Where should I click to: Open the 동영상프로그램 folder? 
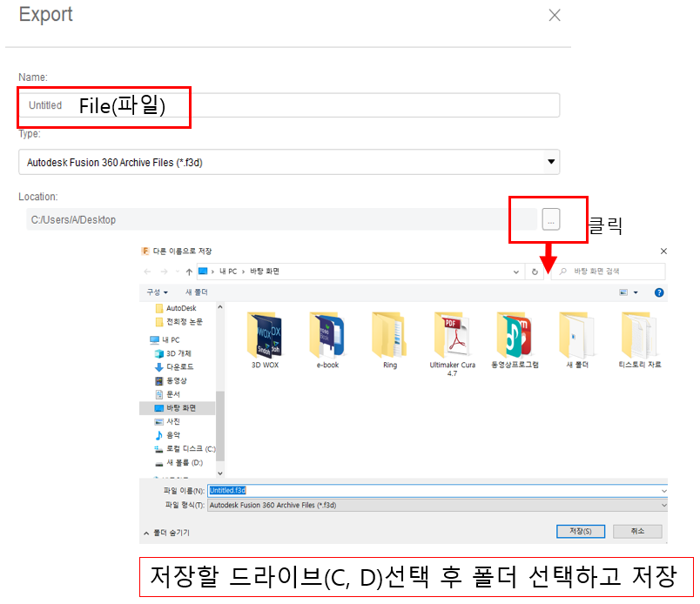point(515,340)
